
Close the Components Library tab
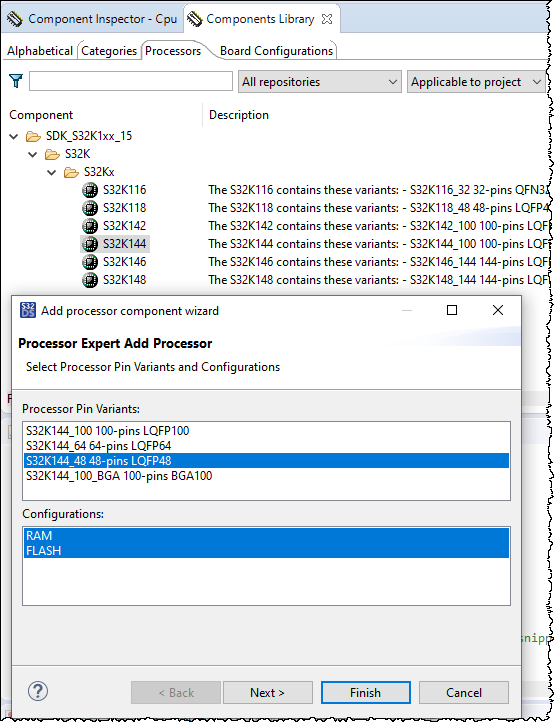[327, 19]
